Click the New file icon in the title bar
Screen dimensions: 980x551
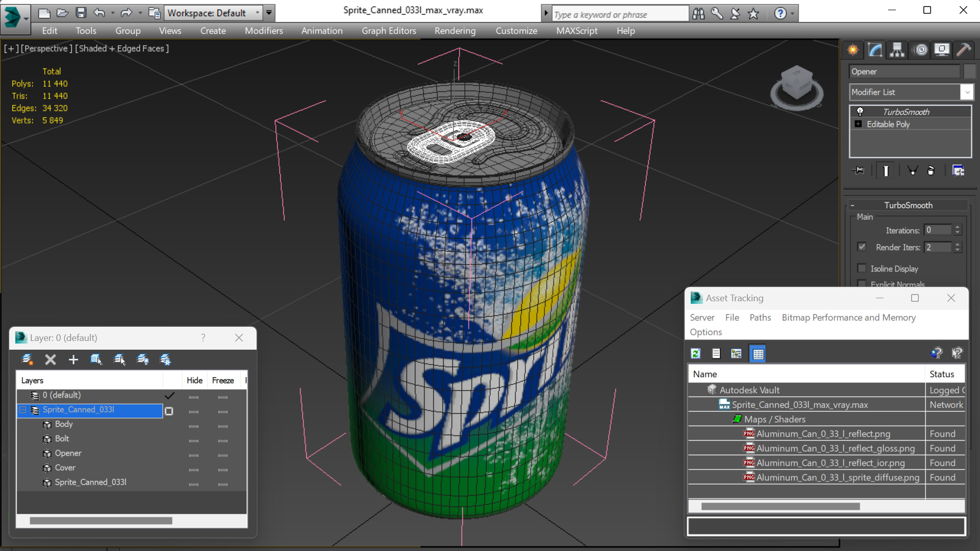(44, 13)
